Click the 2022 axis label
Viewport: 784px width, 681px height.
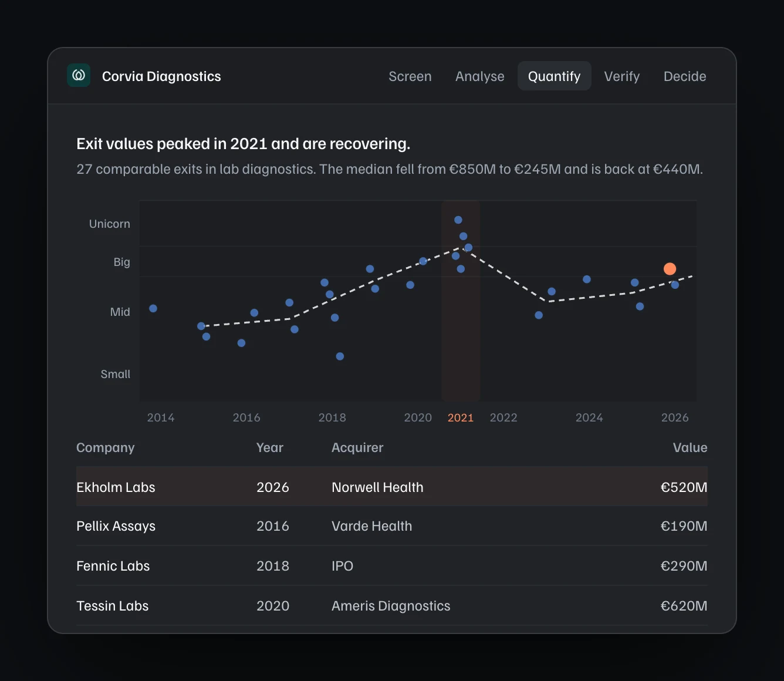[x=503, y=417]
